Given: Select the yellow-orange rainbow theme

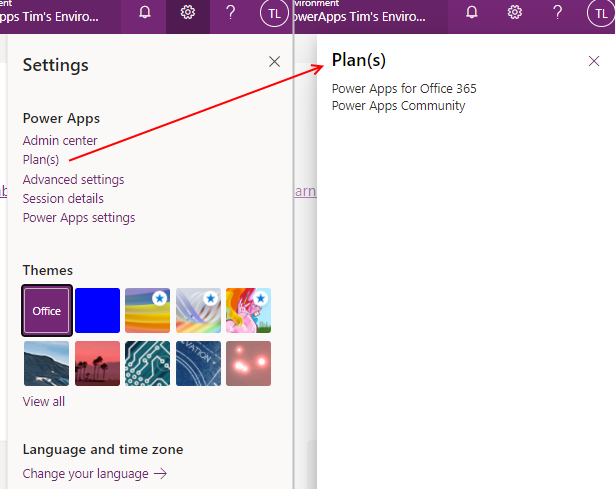Looking at the screenshot, I should (x=147, y=311).
